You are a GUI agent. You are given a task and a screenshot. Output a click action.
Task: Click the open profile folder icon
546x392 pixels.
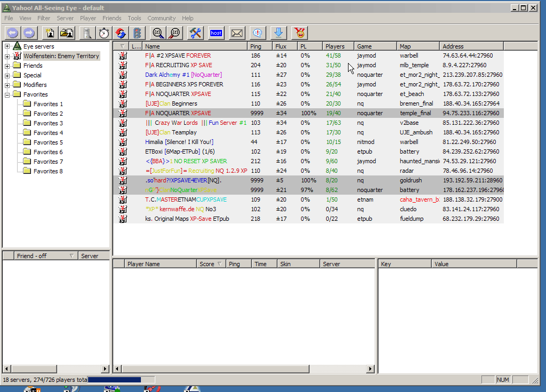[67, 33]
